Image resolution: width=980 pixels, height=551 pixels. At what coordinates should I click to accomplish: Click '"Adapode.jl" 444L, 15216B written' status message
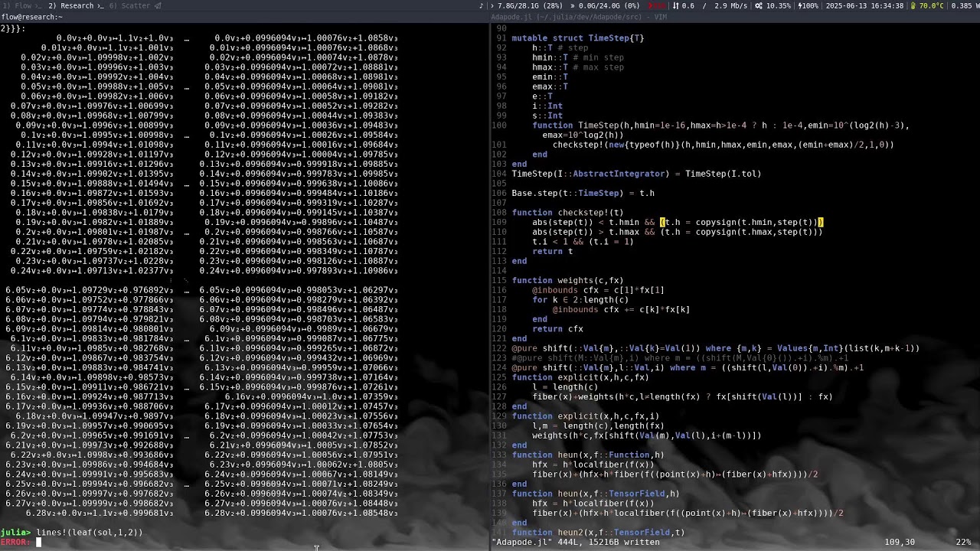click(575, 542)
